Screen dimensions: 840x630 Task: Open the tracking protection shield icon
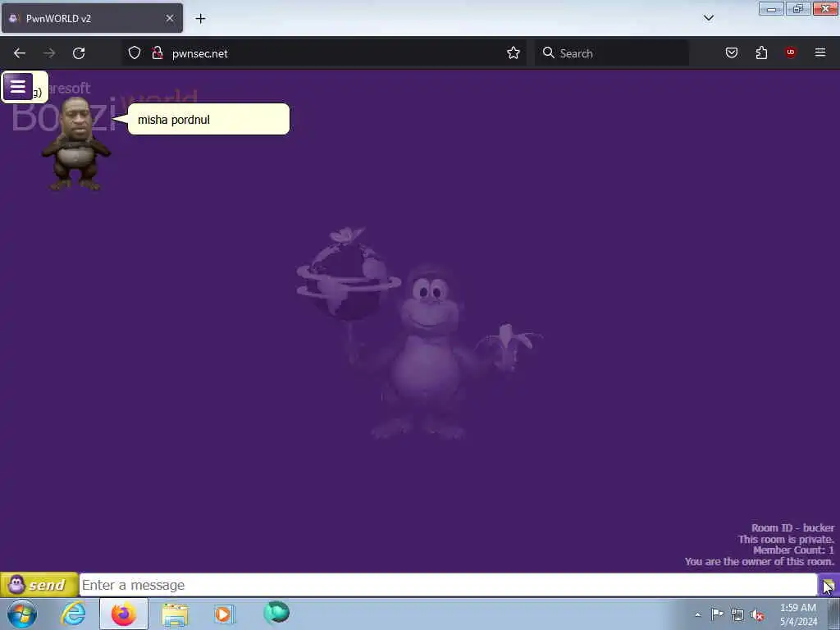coord(135,53)
